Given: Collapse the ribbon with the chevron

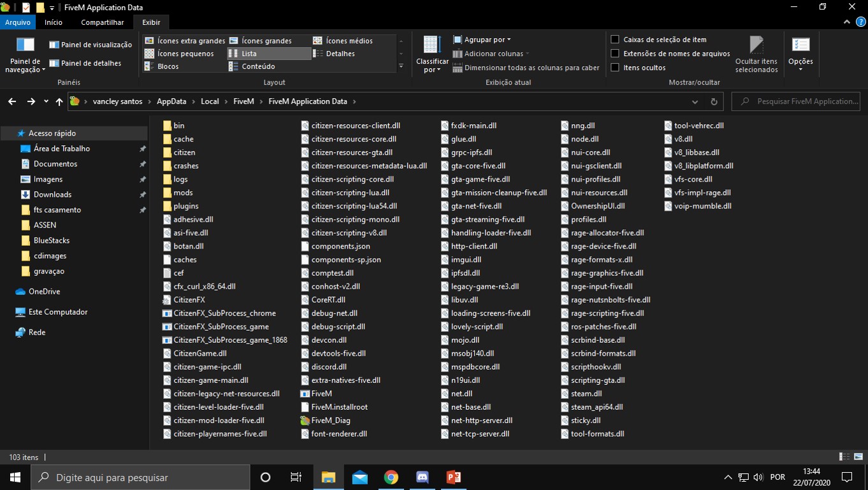Looking at the screenshot, I should pyautogui.click(x=846, y=22).
